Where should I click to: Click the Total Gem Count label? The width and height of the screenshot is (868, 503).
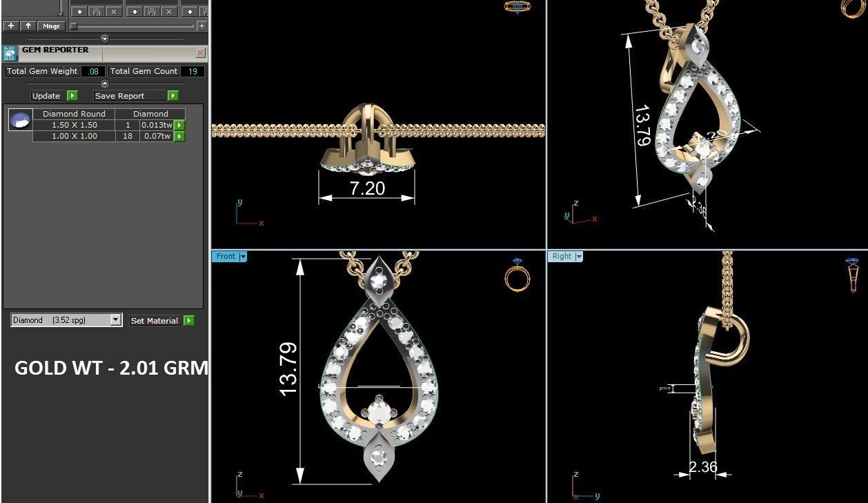coord(144,71)
